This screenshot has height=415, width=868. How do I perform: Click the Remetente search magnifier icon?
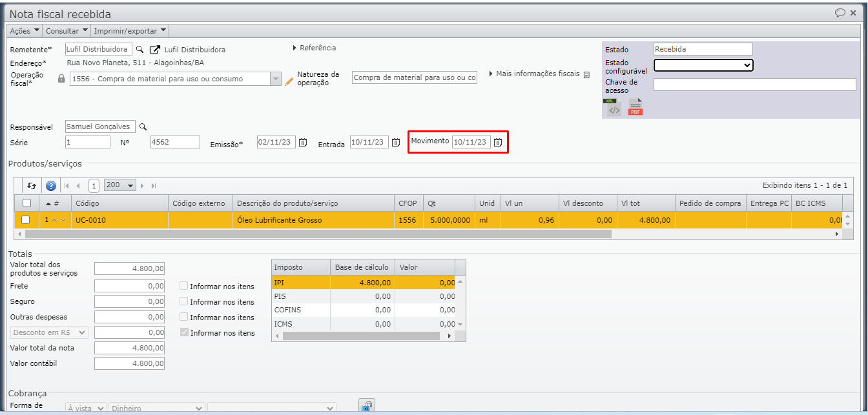pyautogui.click(x=140, y=50)
